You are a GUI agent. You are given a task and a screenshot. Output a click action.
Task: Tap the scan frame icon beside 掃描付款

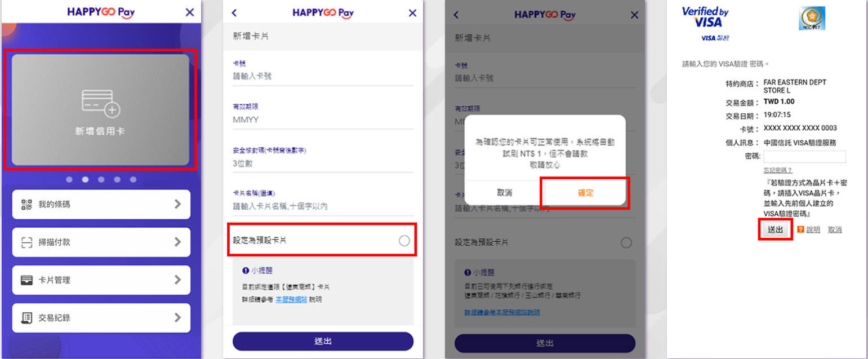pos(26,242)
